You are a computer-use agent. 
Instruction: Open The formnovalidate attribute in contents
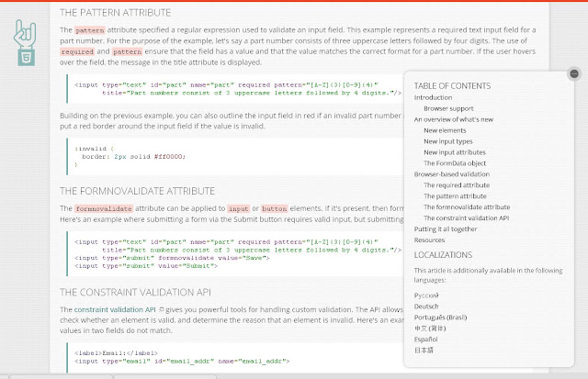pos(467,206)
